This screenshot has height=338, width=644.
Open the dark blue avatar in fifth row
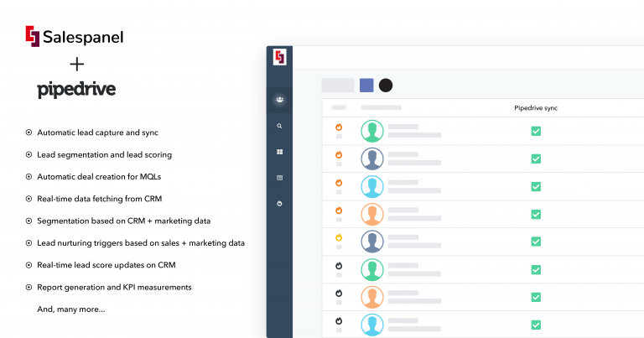372,242
